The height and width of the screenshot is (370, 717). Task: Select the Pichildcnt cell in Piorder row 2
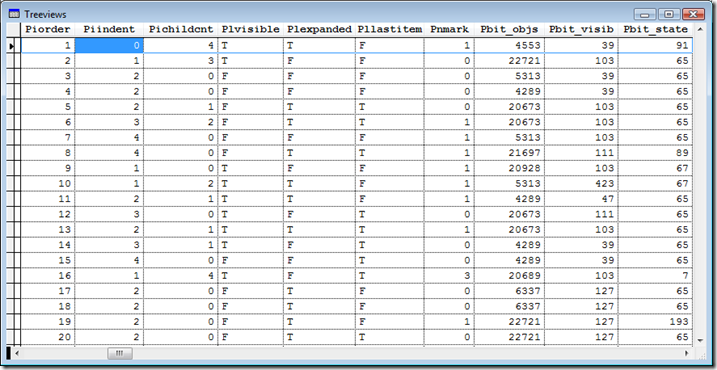tap(181, 61)
